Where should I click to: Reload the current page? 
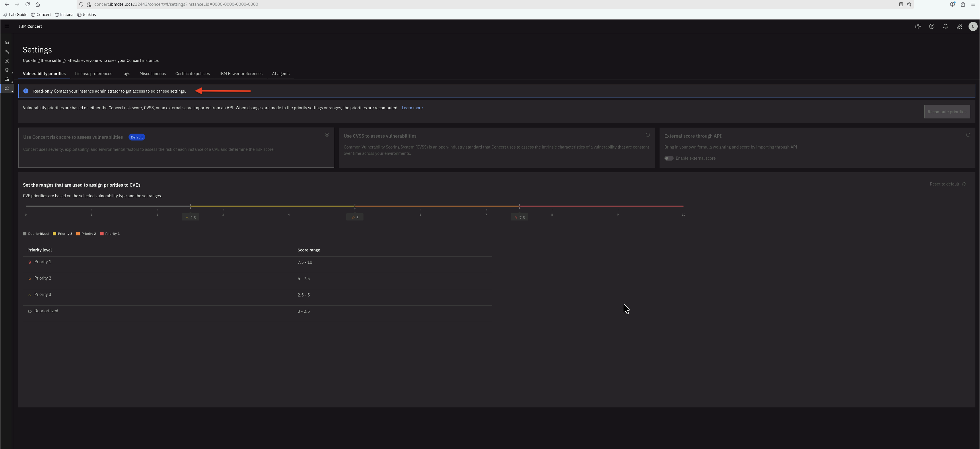[27, 4]
